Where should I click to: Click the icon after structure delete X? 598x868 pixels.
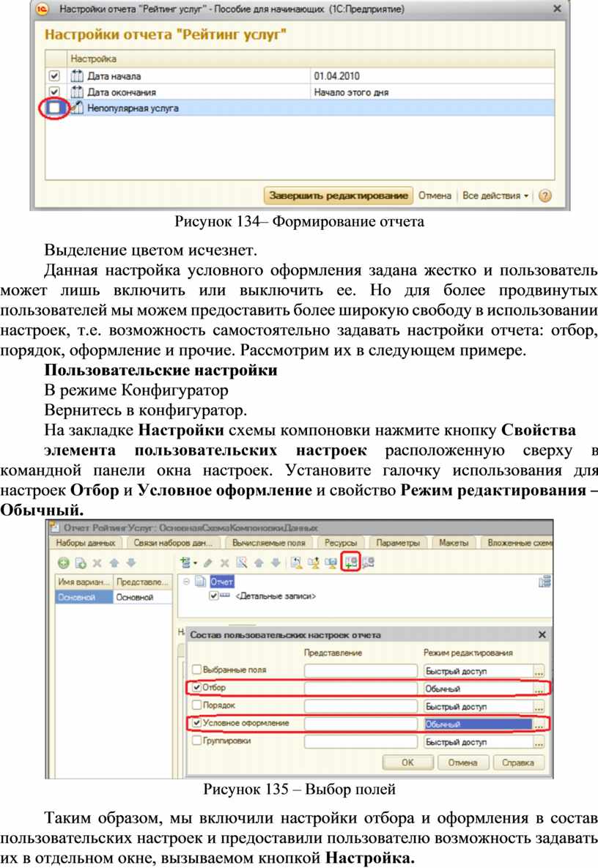[241, 563]
